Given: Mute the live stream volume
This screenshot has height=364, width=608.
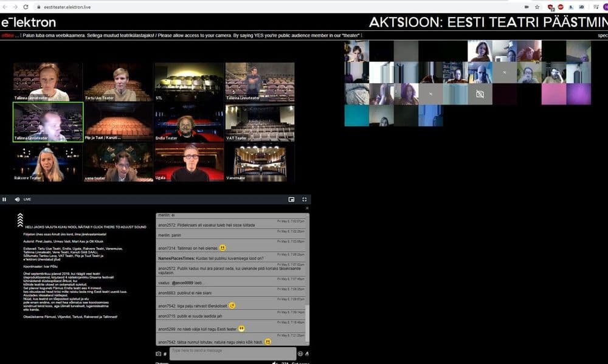Looking at the screenshot, I should (17, 199).
